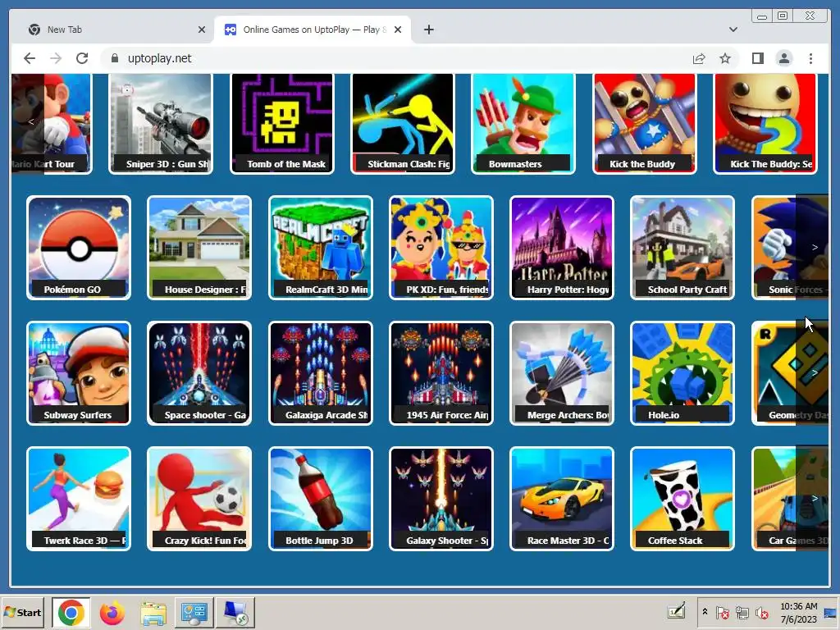This screenshot has height=630, width=840.
Task: Launch Pokémon GO tile
Action: 79,248
